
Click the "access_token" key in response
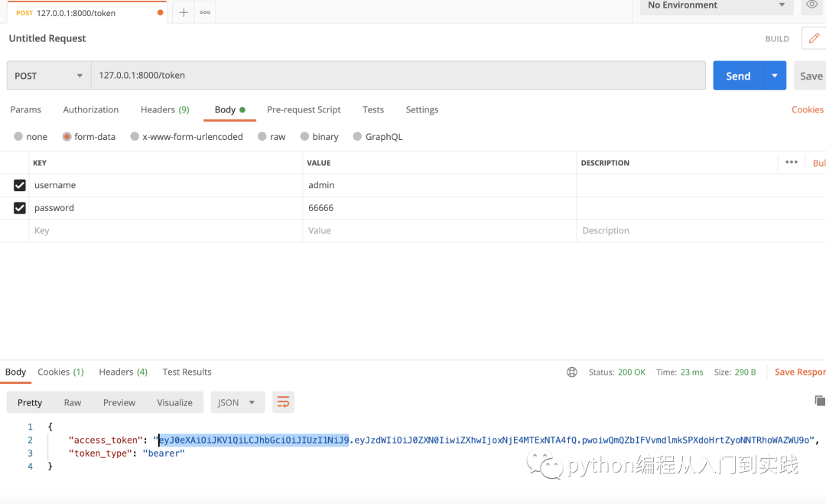click(x=106, y=440)
